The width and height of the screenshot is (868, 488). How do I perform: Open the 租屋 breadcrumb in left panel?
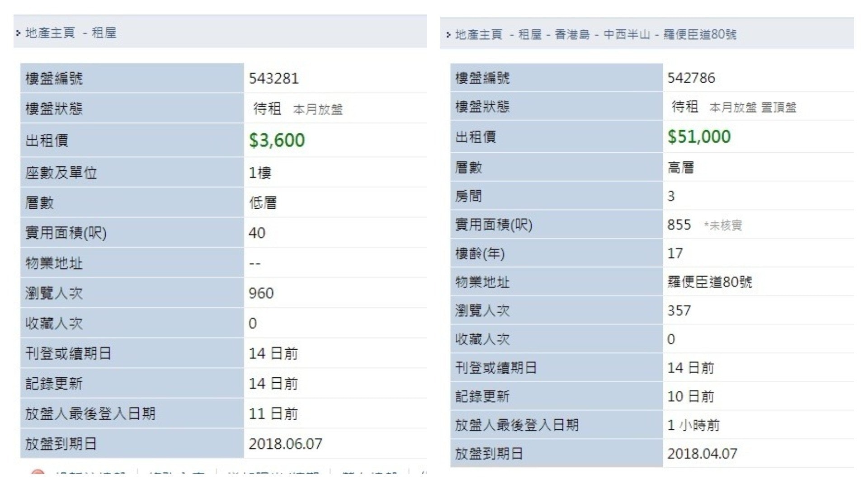pos(104,33)
